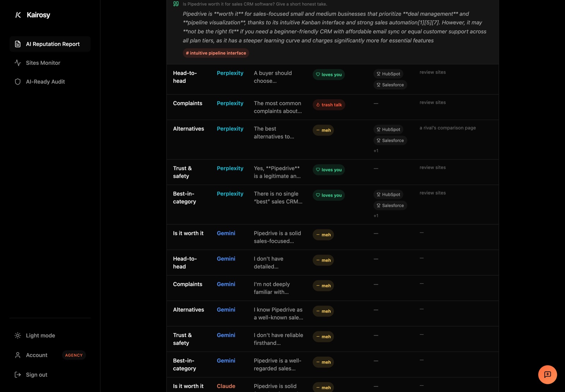
Task: Click the AI-Ready Audit shield icon
Action: (18, 82)
